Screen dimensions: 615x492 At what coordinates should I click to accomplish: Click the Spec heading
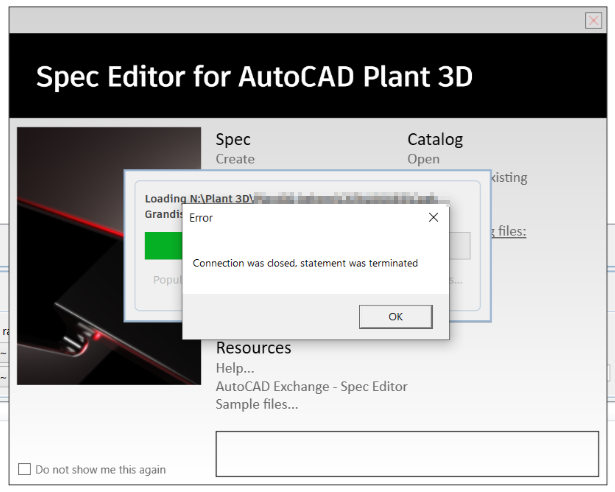coord(233,140)
